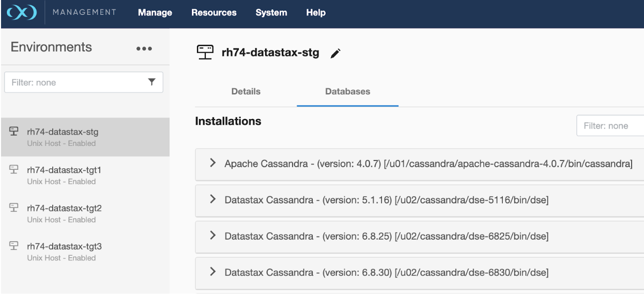
Task: Click the large host icon in the header
Action: [x=205, y=52]
